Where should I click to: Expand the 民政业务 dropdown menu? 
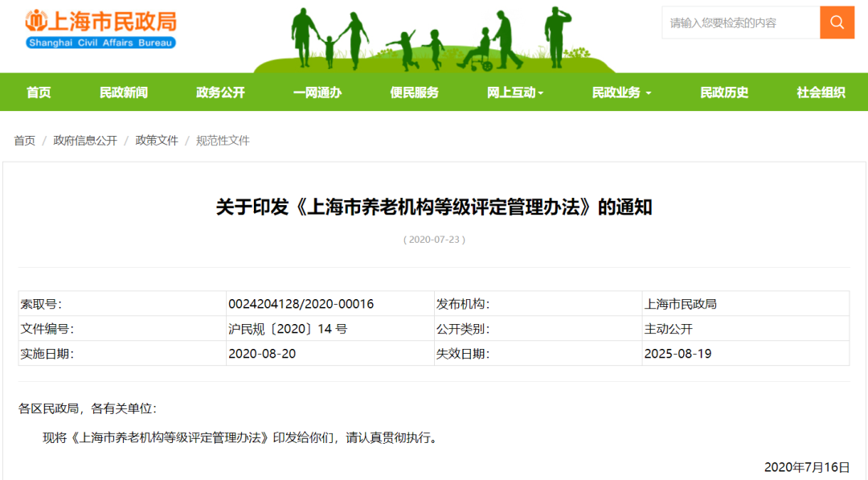click(x=621, y=92)
